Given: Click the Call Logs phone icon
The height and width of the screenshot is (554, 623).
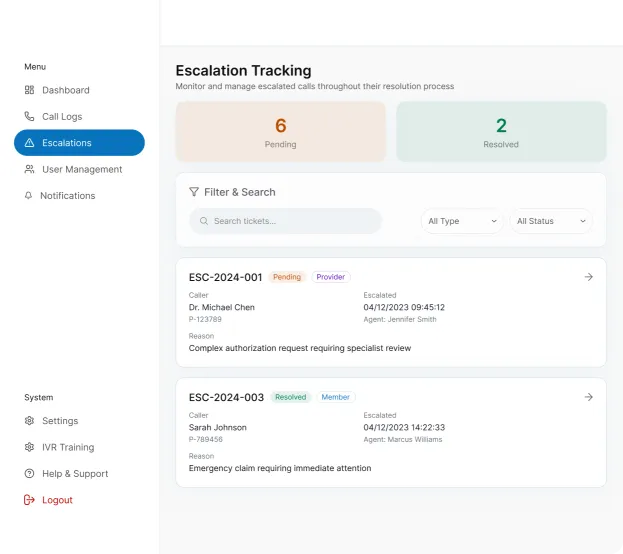Looking at the screenshot, I should (x=29, y=117).
